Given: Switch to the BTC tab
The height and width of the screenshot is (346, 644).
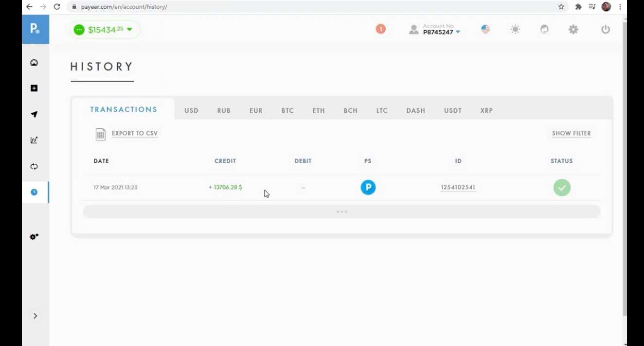Looking at the screenshot, I should click(287, 111).
